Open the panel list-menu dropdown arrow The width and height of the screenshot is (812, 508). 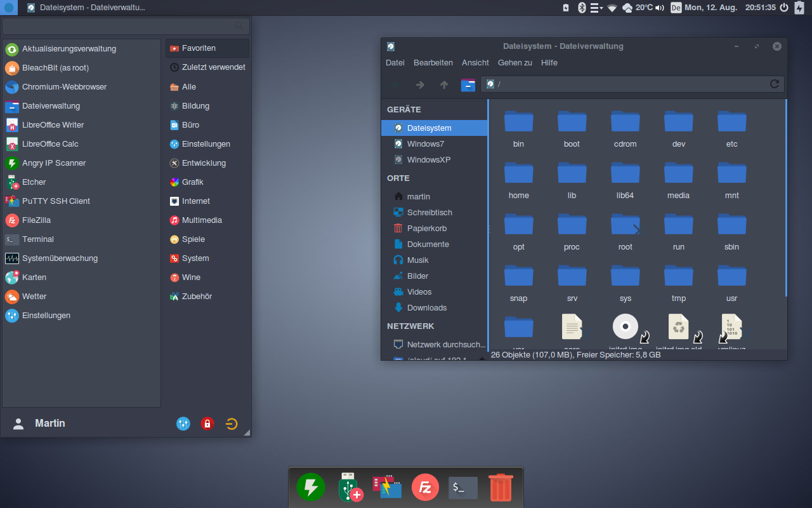pos(596,8)
